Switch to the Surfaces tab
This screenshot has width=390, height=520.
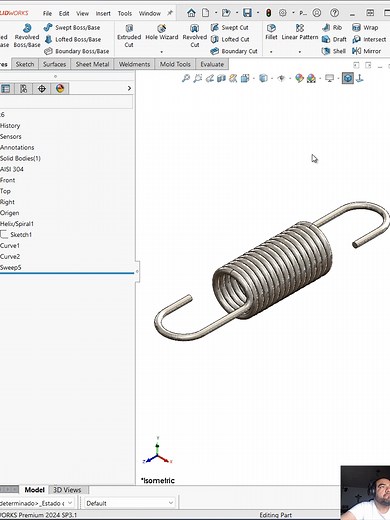55,64
